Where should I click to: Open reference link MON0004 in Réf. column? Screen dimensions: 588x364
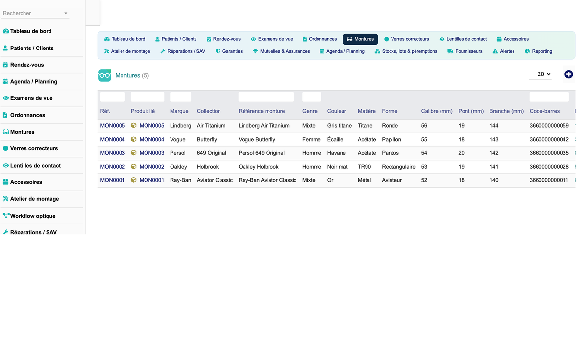tap(113, 140)
